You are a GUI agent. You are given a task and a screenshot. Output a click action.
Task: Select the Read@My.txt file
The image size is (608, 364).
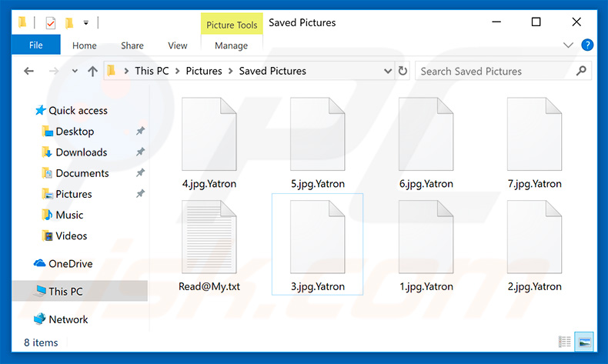point(209,245)
